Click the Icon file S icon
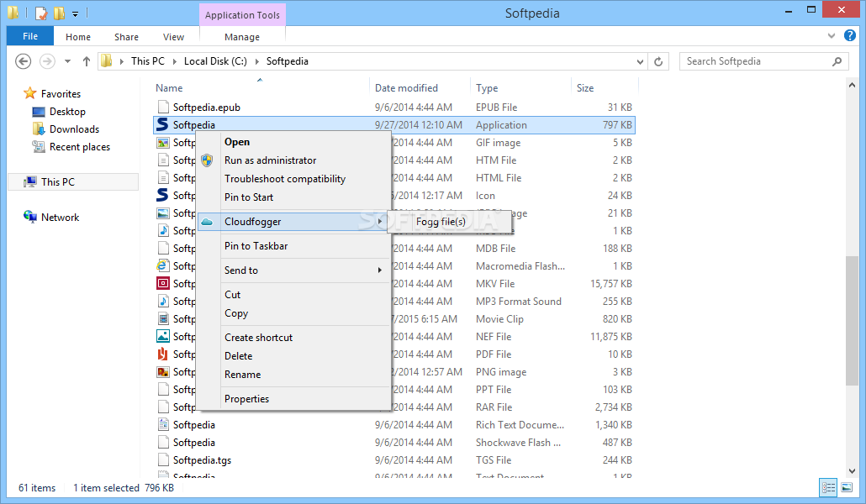This screenshot has width=866, height=504. (162, 196)
